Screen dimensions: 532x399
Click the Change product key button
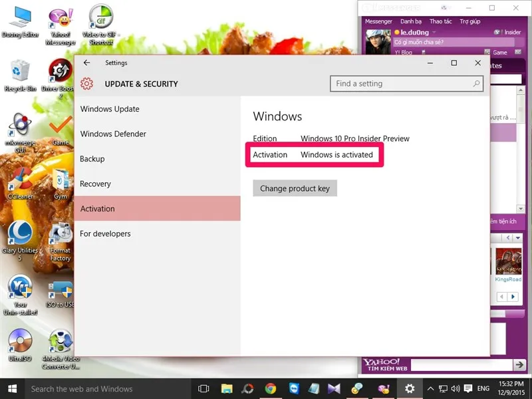click(x=295, y=188)
